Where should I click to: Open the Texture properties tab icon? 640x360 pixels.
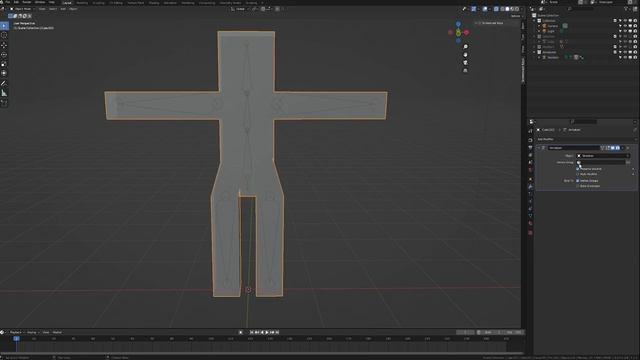(530, 233)
